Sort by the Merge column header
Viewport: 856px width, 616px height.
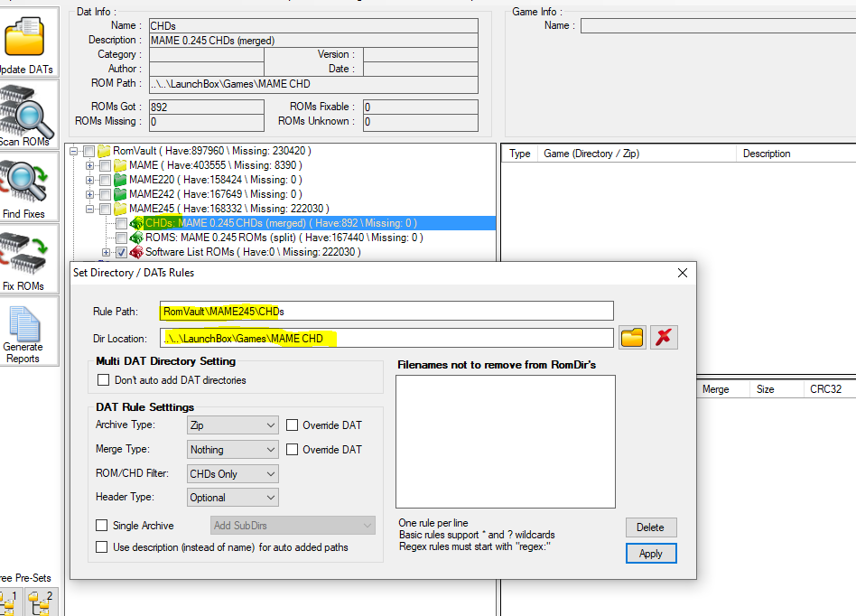click(x=723, y=388)
